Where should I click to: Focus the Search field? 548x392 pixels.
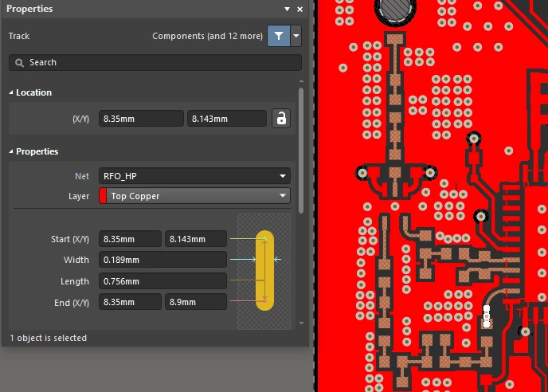point(155,63)
